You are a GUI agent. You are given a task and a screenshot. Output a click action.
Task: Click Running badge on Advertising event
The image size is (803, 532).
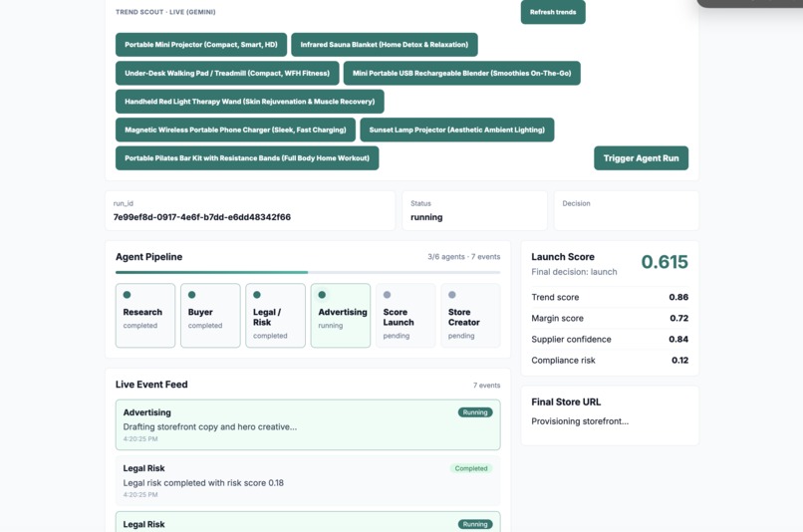click(475, 412)
